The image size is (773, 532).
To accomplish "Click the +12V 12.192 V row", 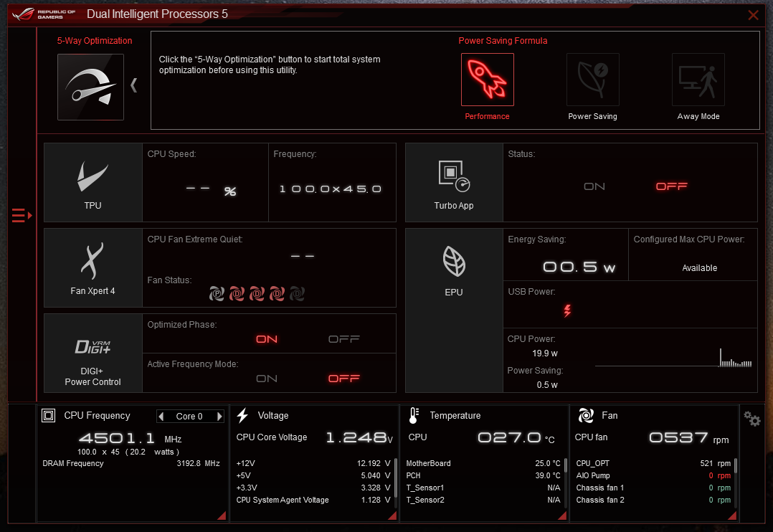I will (313, 463).
